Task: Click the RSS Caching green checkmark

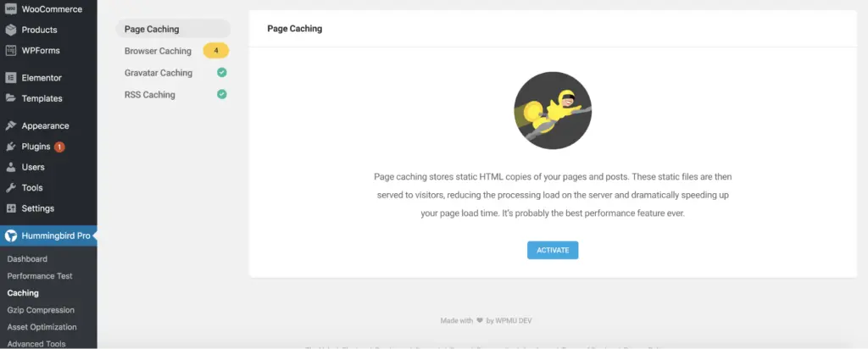Action: [222, 94]
